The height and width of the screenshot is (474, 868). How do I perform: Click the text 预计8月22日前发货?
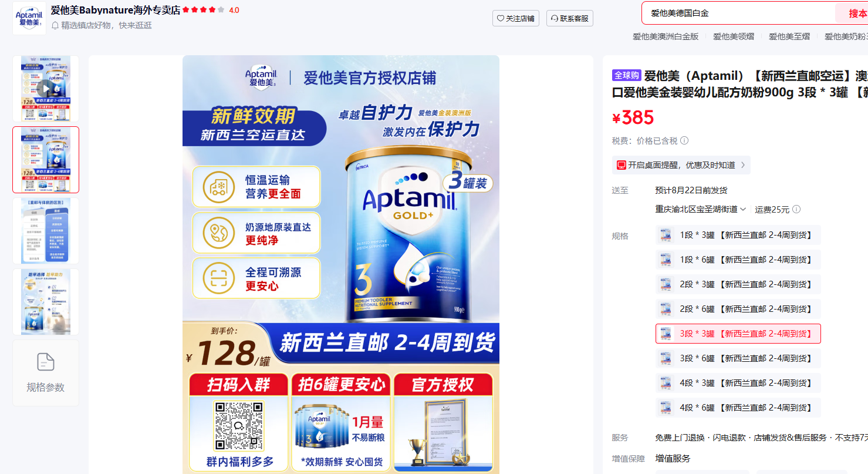[691, 190]
